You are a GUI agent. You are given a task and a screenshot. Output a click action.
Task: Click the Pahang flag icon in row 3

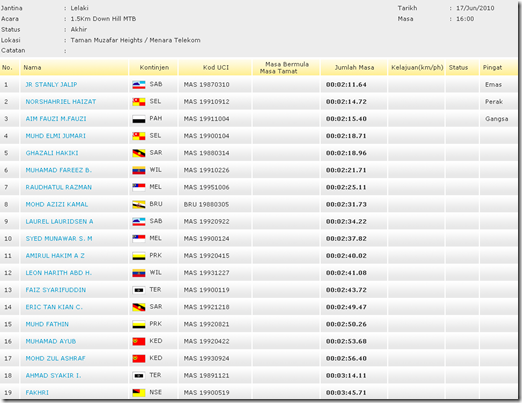[139, 119]
